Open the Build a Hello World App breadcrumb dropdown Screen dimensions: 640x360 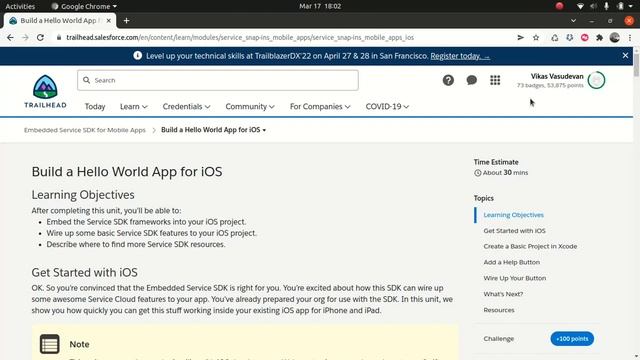213,130
